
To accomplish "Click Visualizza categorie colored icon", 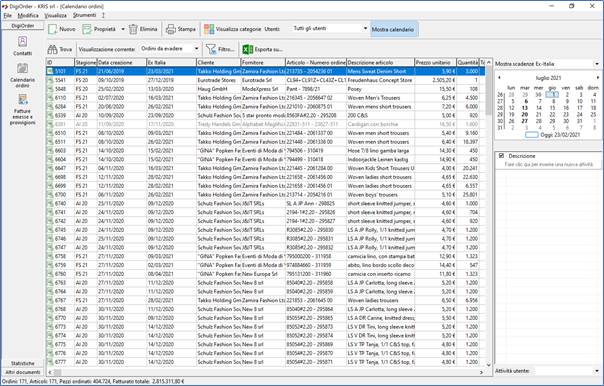I will [x=209, y=29].
